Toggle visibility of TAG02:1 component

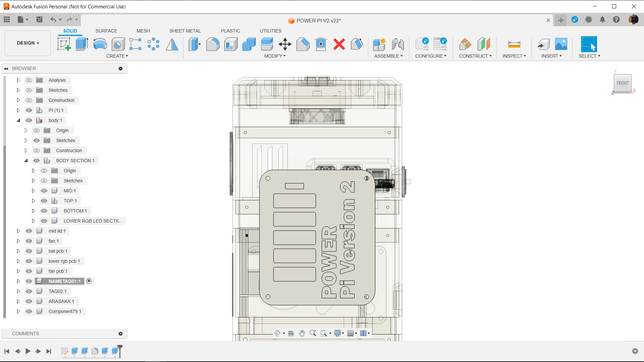point(29,291)
